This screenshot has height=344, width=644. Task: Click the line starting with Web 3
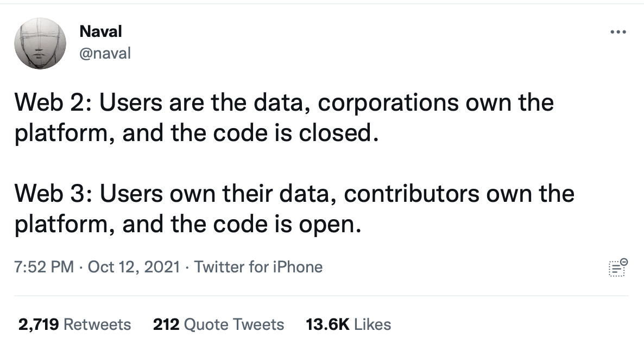(x=294, y=193)
